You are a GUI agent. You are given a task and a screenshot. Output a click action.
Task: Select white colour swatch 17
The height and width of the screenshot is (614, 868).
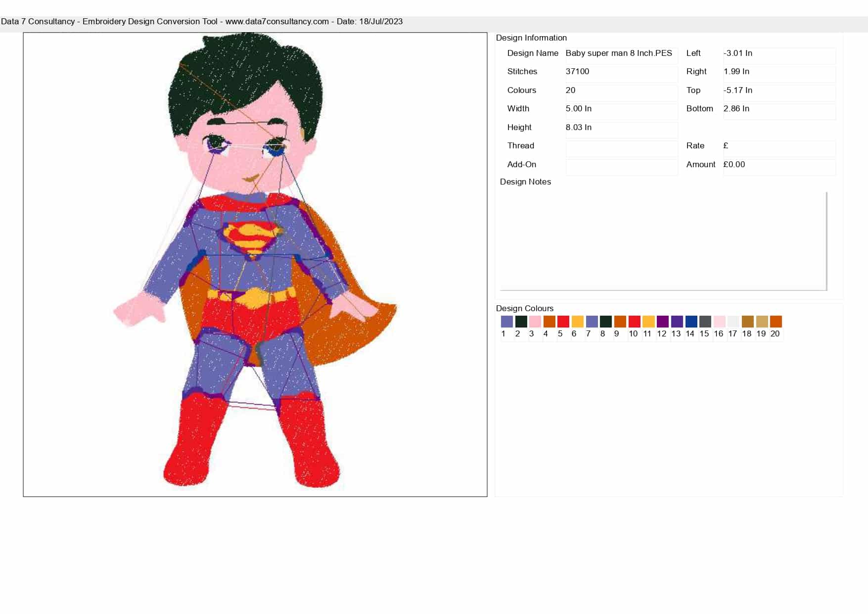coord(733,322)
